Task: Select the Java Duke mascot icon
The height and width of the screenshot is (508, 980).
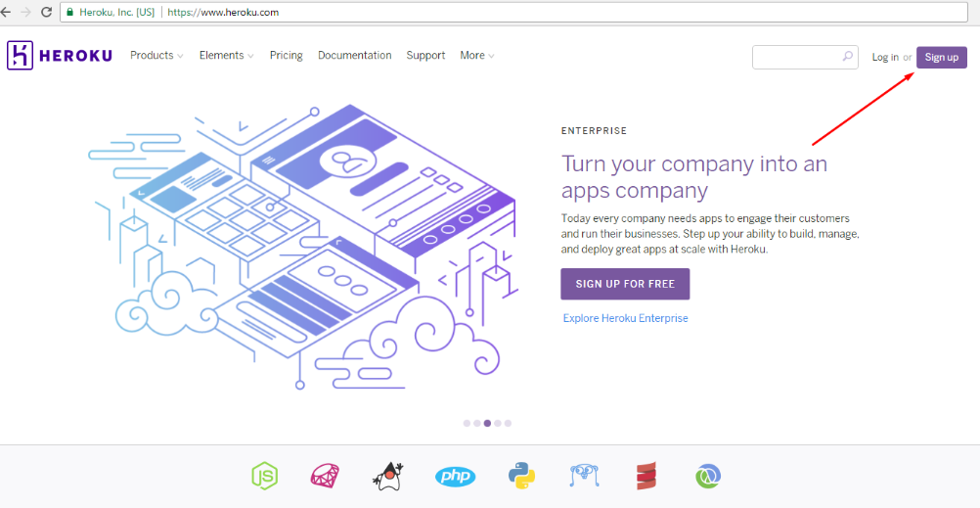Action: (x=388, y=476)
